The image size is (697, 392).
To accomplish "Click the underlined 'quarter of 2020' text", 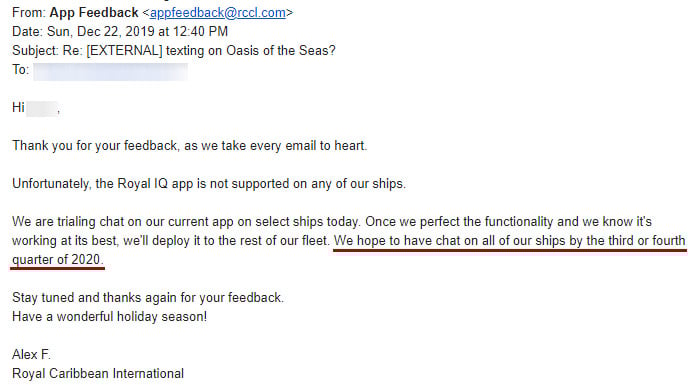I will [x=58, y=260].
